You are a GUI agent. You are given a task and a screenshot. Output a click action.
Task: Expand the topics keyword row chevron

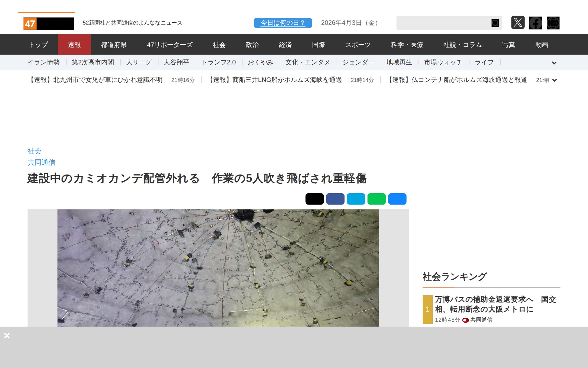pyautogui.click(x=554, y=63)
